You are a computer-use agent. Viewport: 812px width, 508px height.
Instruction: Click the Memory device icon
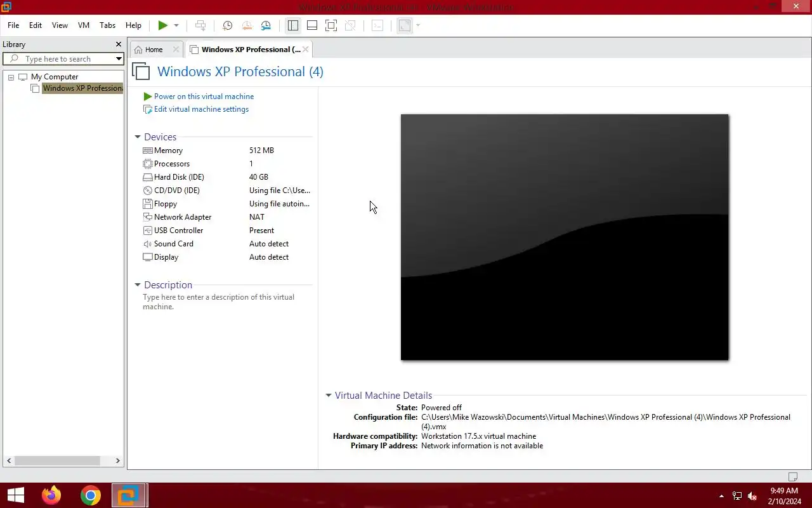tap(148, 150)
